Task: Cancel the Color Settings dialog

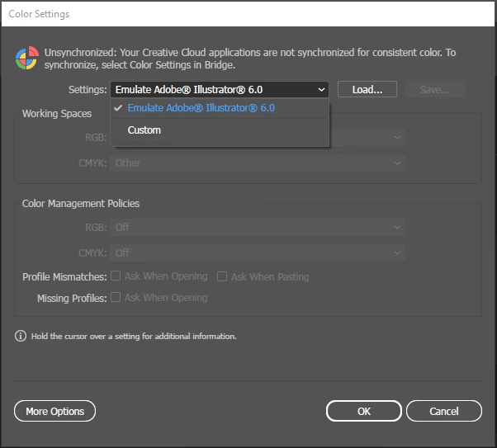Action: pos(444,411)
